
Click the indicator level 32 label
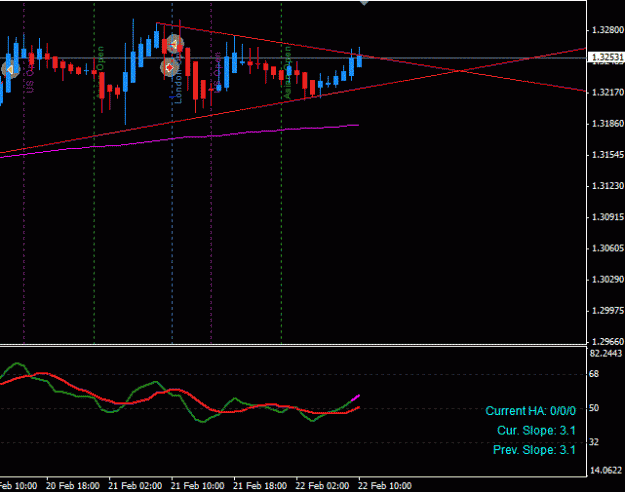point(594,442)
